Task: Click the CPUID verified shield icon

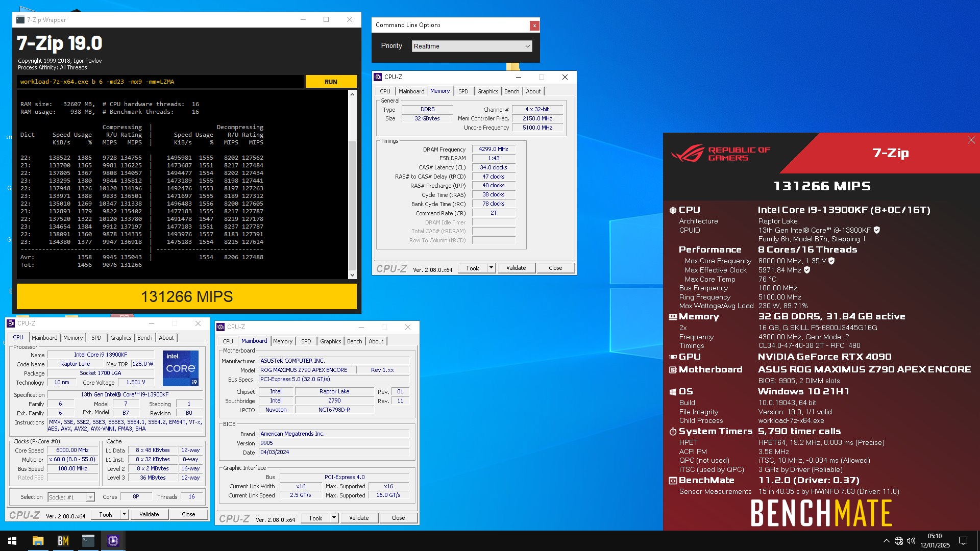Action: click(x=877, y=230)
